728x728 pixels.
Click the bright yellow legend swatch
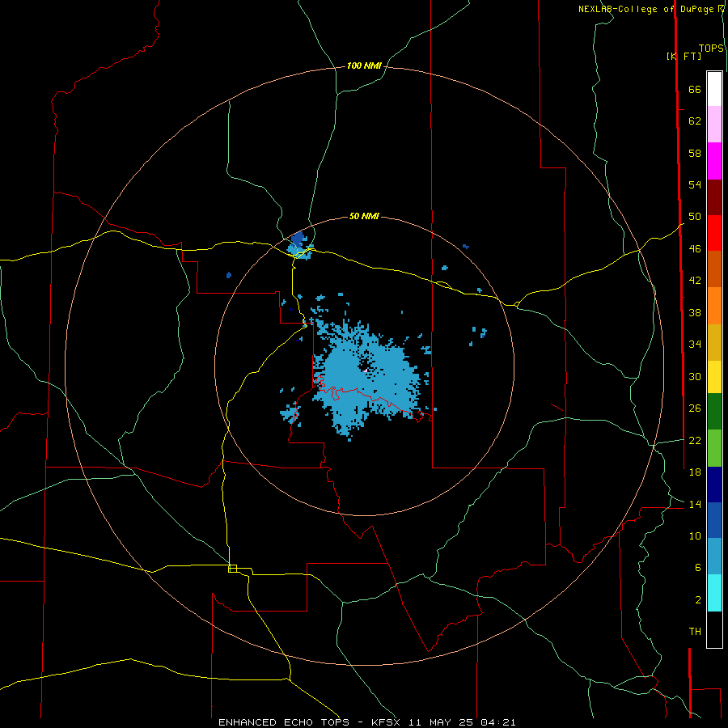(714, 377)
